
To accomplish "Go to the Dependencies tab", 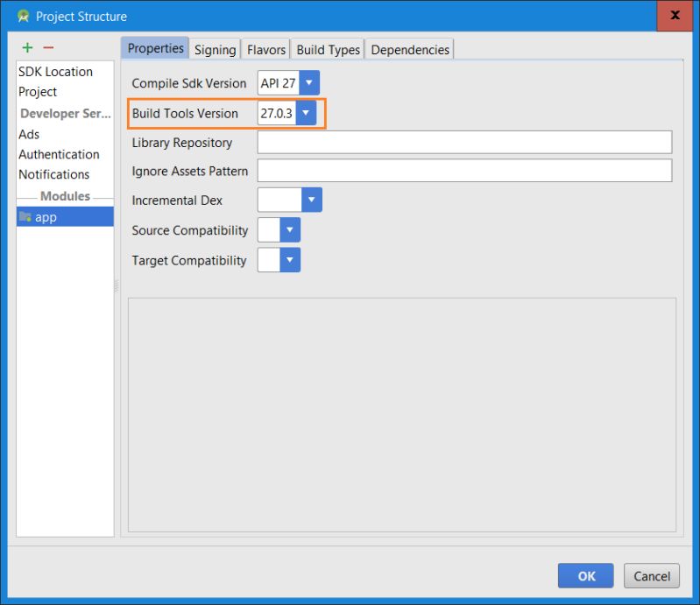I will pos(410,50).
